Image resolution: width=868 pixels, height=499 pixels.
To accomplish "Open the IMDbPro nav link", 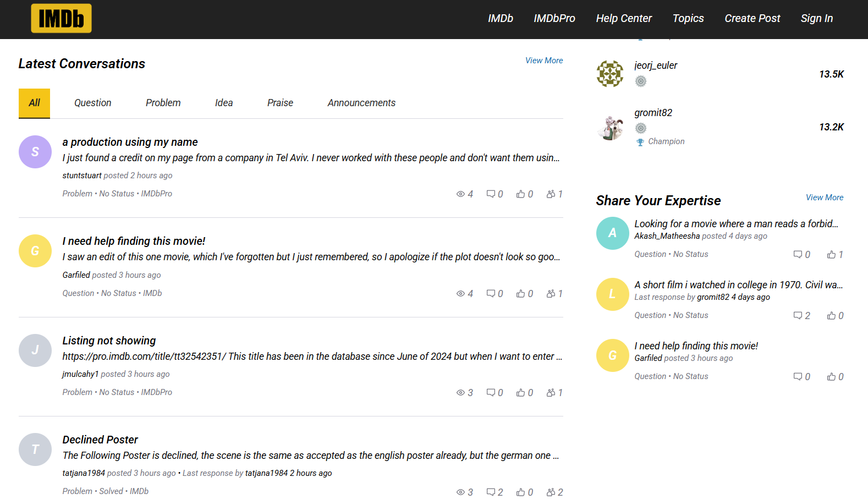I will 554,19.
